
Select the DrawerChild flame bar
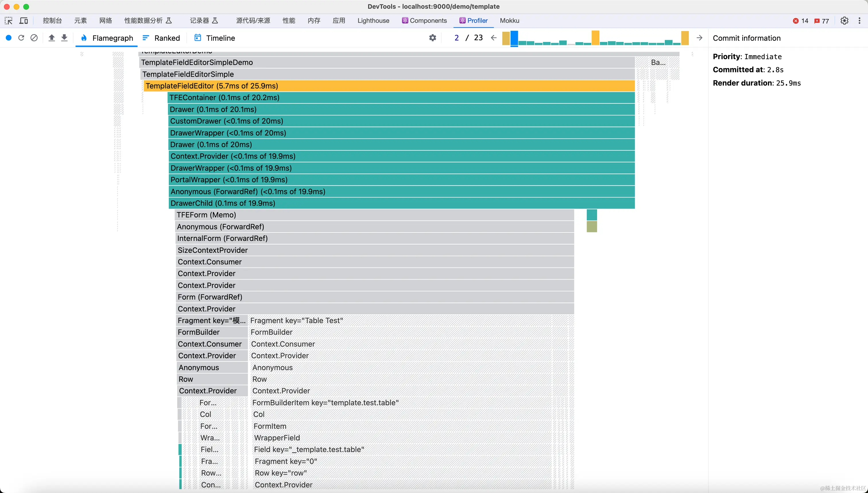(402, 203)
